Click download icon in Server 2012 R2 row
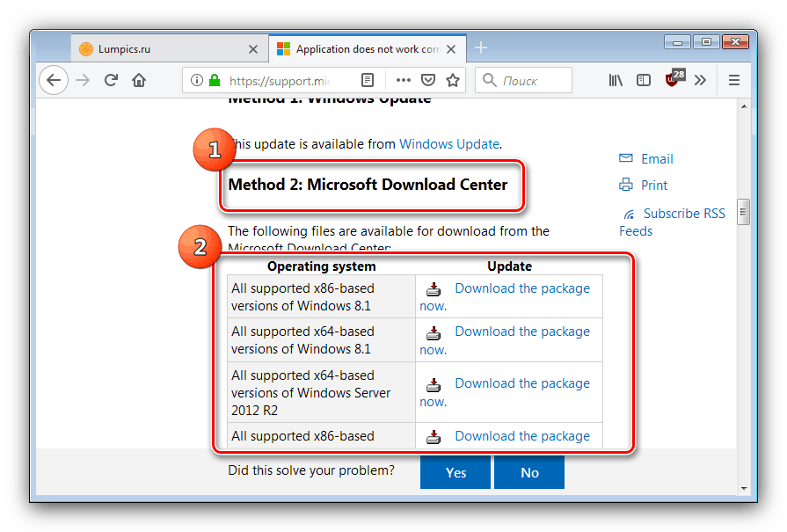 pyautogui.click(x=434, y=385)
